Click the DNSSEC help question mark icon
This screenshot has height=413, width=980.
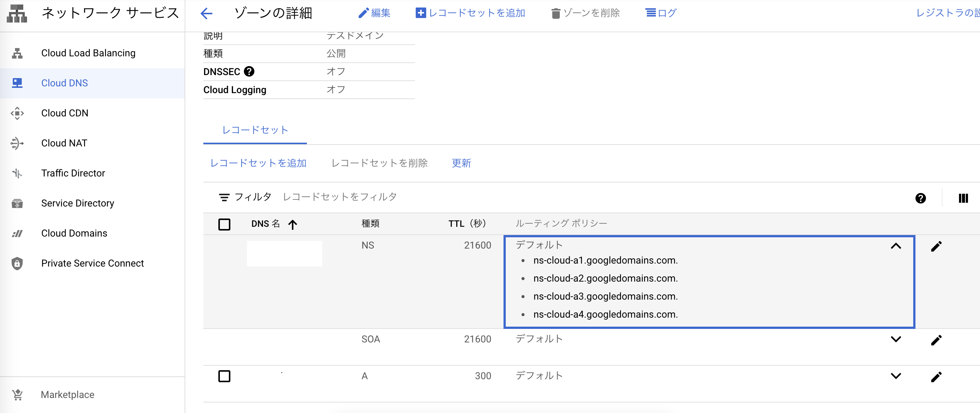click(249, 72)
